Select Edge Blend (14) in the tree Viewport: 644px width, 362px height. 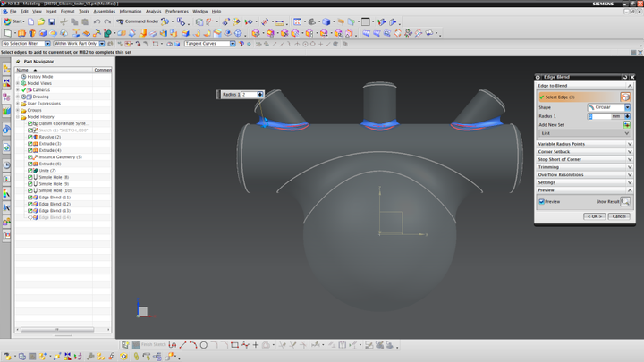click(55, 217)
